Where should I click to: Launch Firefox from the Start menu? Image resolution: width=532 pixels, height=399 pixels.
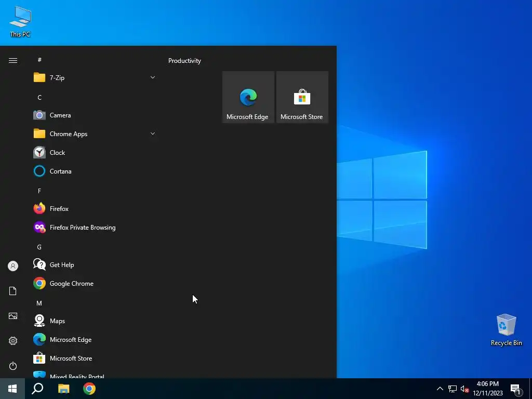pos(95,209)
